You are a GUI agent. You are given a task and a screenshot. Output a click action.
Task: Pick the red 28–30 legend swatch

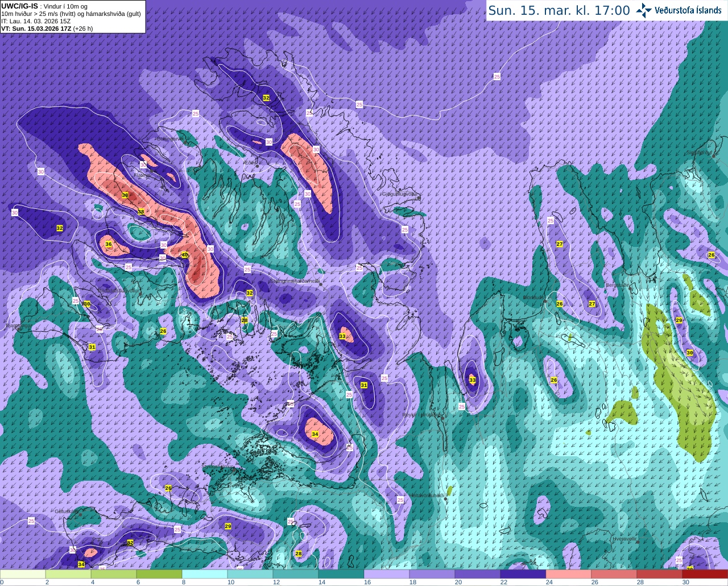coord(660,574)
